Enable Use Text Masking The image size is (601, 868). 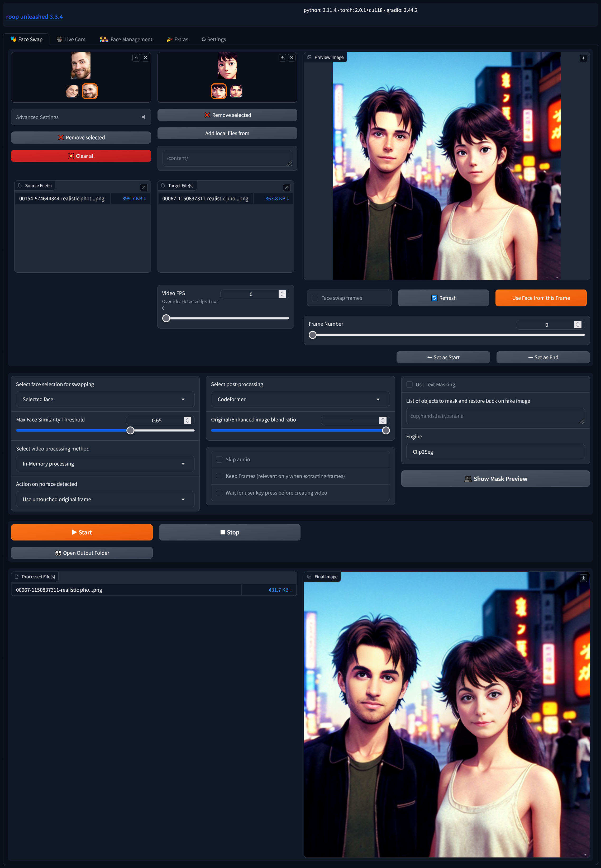pyautogui.click(x=409, y=385)
